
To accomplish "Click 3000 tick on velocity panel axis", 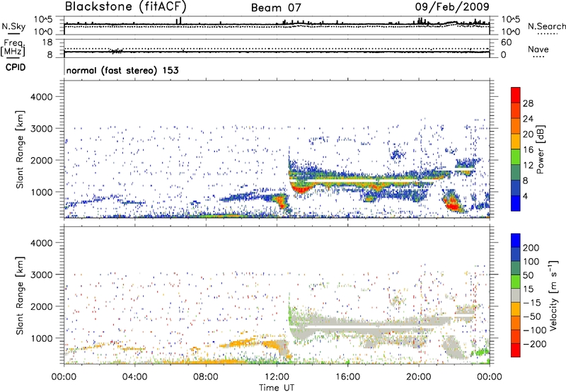I will (x=42, y=275).
